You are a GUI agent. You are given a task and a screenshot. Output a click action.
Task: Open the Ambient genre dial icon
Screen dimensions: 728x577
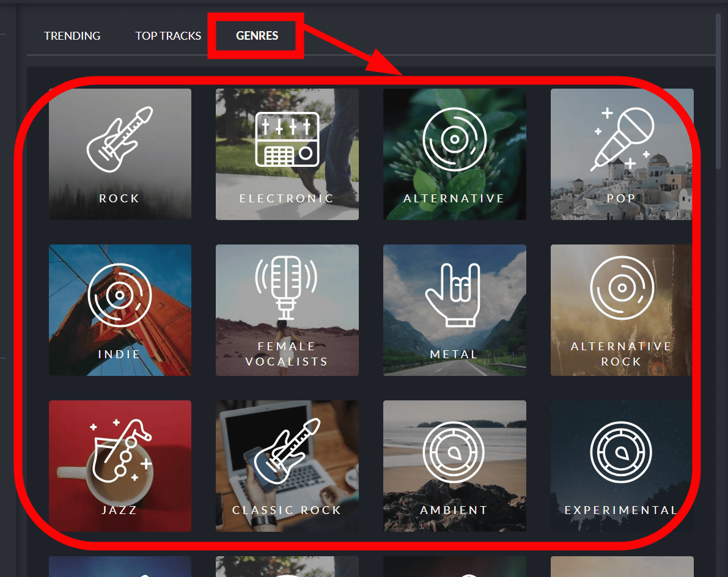pos(454,452)
